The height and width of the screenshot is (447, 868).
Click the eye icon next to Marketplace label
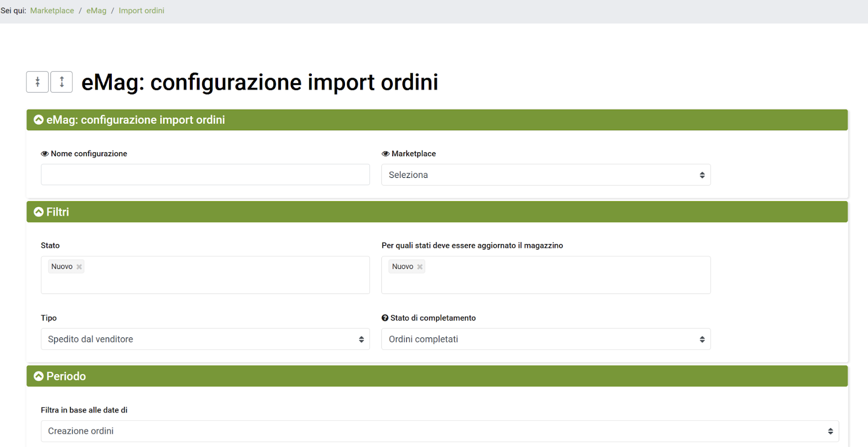(386, 154)
